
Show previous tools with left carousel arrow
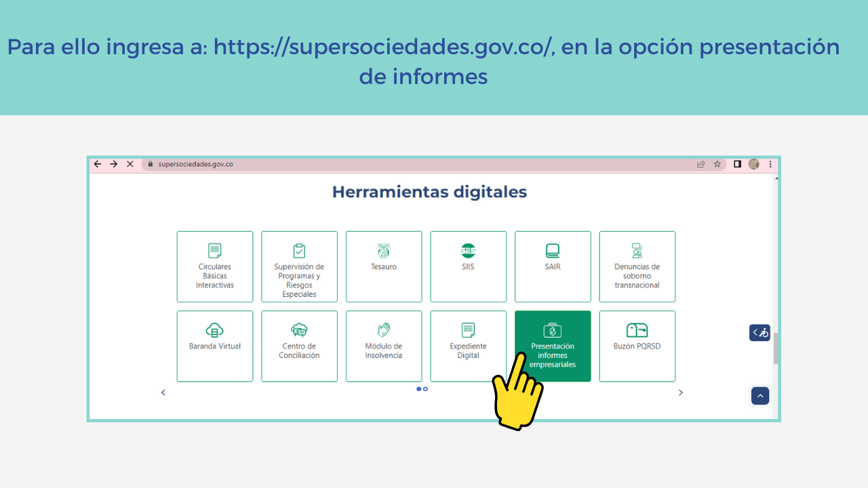click(x=163, y=392)
